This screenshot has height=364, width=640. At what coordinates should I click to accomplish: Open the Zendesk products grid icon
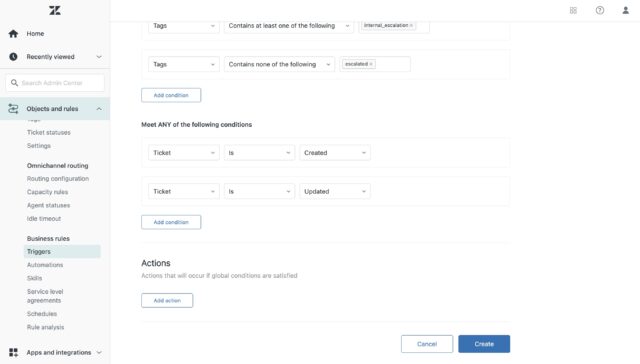[x=573, y=11]
